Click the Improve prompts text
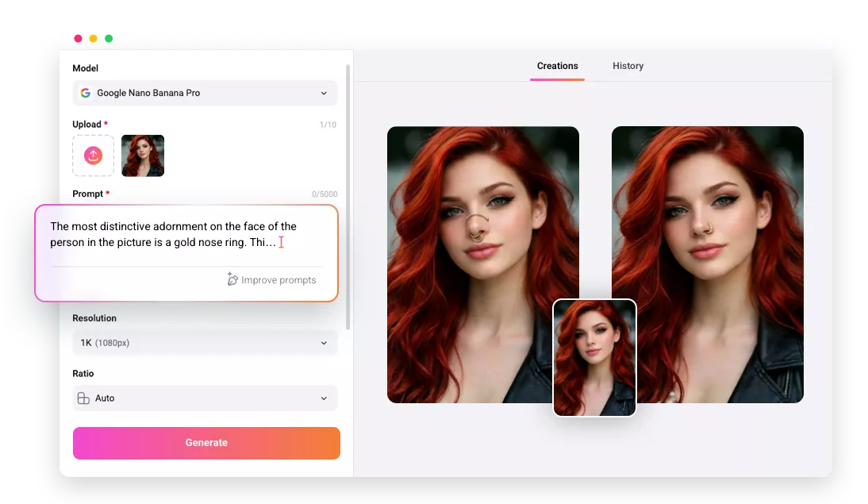This screenshot has height=504, width=868. pyautogui.click(x=278, y=280)
